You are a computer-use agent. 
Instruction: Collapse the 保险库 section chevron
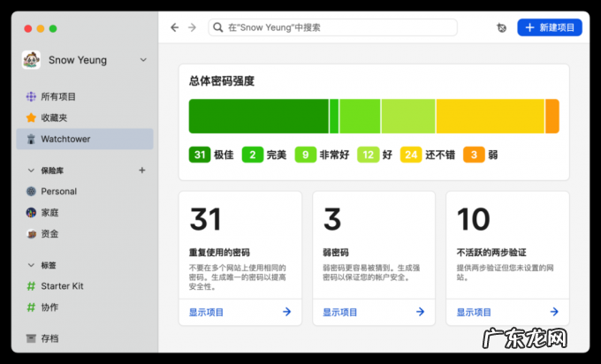pyautogui.click(x=31, y=171)
